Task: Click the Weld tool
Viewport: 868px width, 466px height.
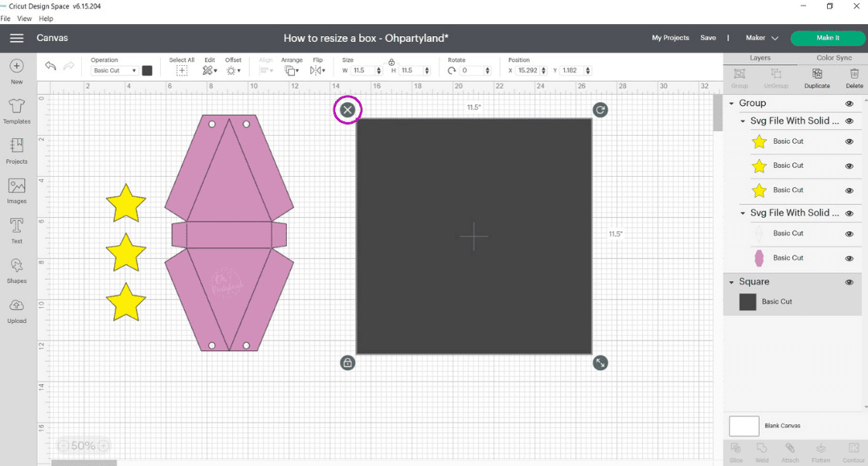Action: tap(762, 452)
